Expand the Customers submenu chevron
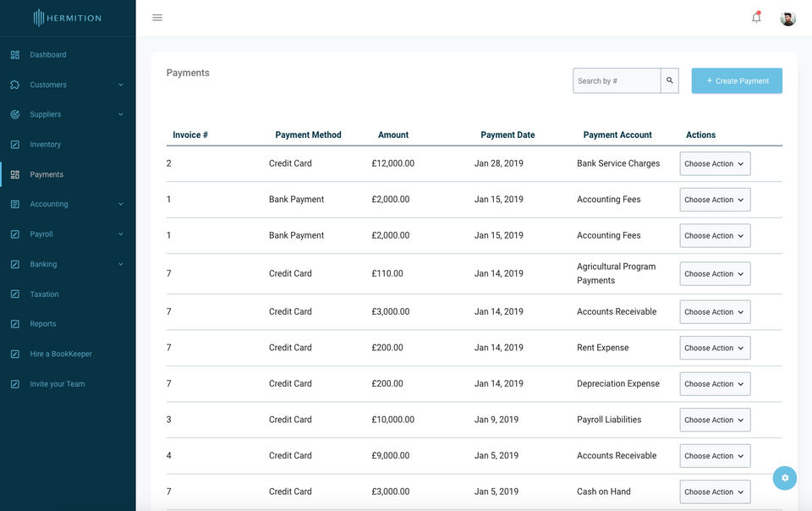 click(x=121, y=85)
